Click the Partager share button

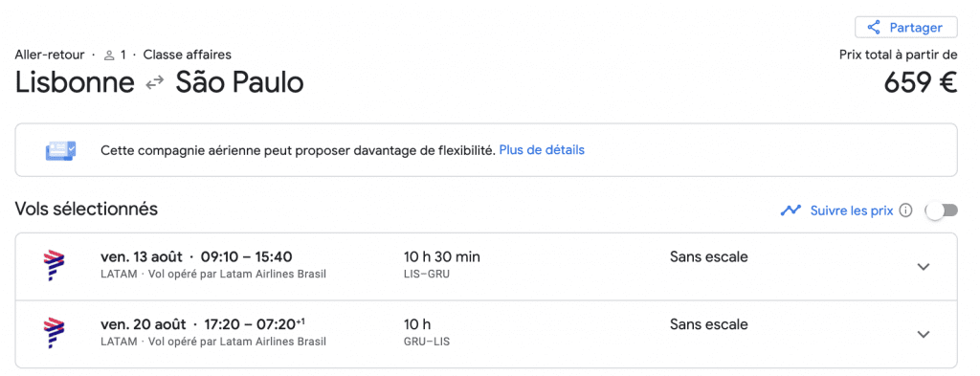click(906, 28)
